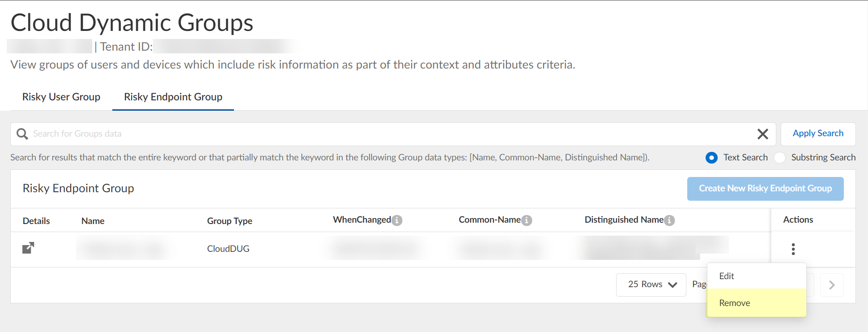Click Distinguished Name info icon
Screen dimensions: 868x332
coord(669,220)
